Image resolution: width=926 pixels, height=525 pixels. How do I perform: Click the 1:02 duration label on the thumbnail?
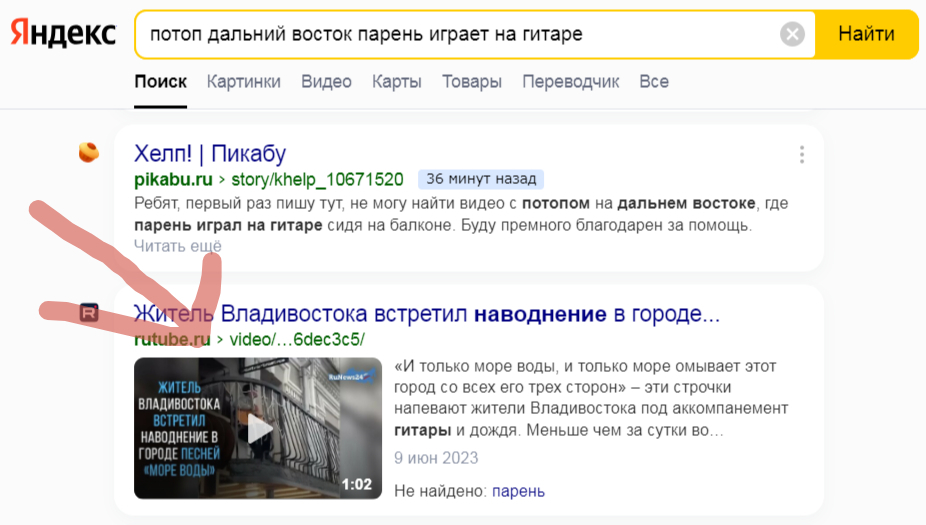[x=357, y=484]
